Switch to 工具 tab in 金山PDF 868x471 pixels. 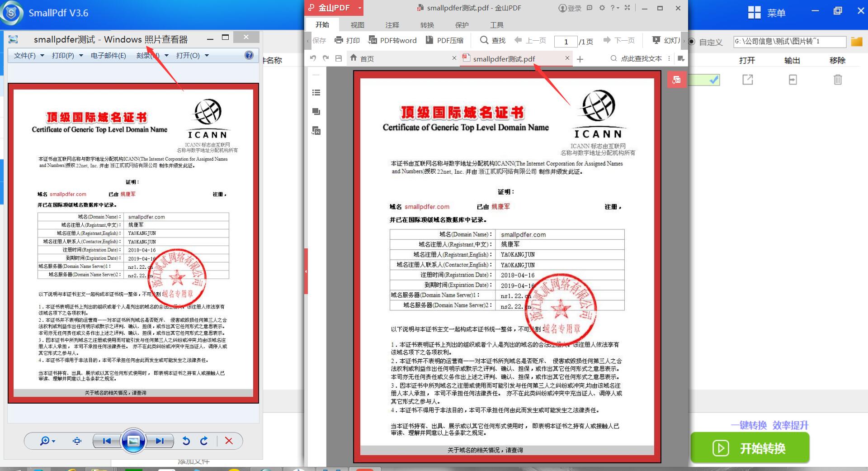(x=496, y=25)
